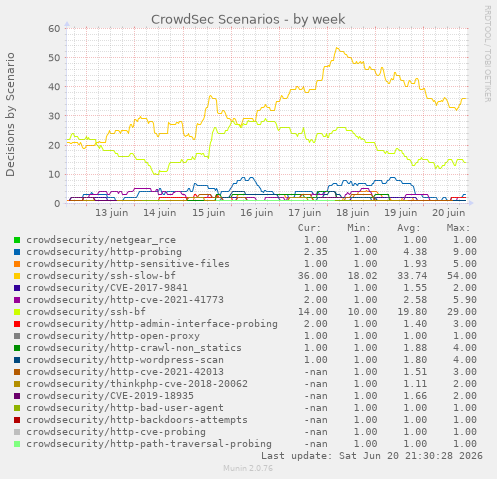Image resolution: width=497 pixels, height=479 pixels.
Task: Click the 20 juin axis label
Action: 449,213
